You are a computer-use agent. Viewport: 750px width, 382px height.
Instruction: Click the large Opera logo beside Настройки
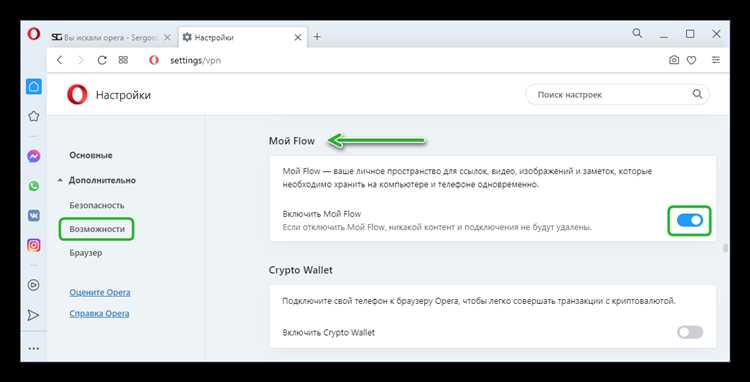tap(77, 94)
